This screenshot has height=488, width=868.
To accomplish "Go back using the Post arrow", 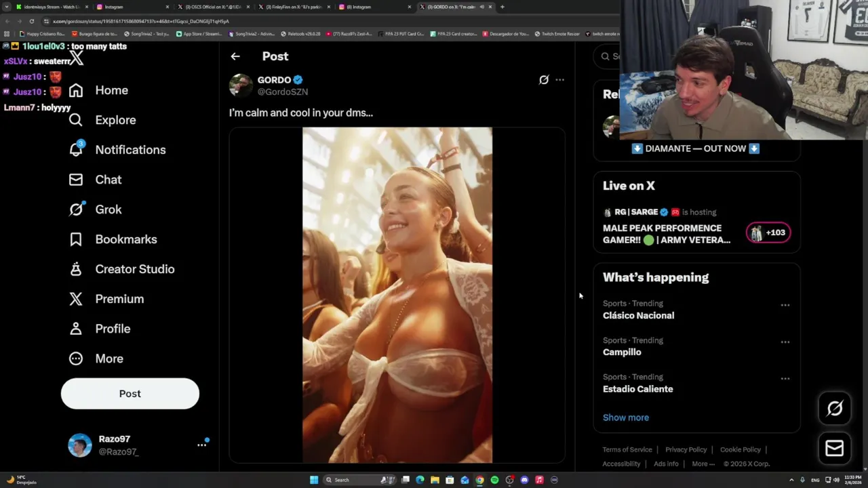I will (x=235, y=56).
